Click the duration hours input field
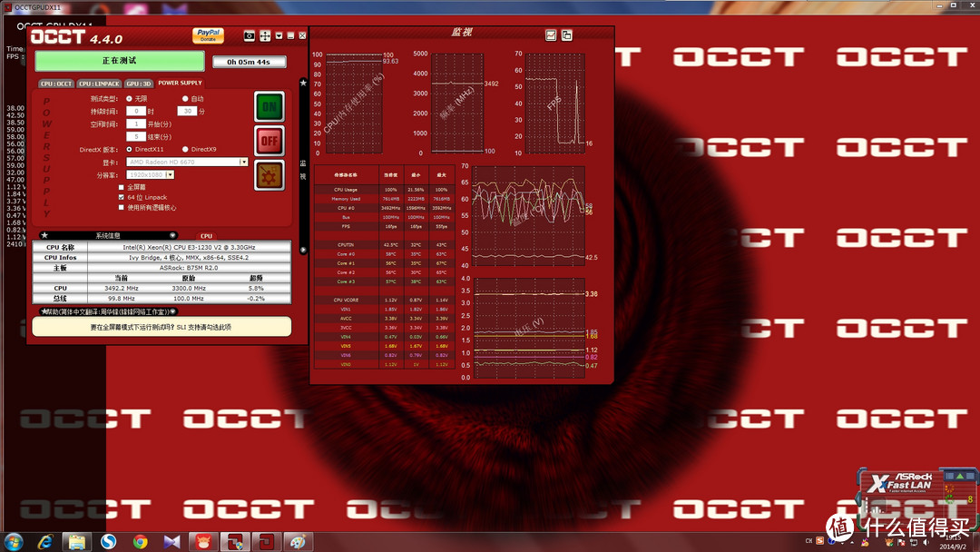Image resolution: width=980 pixels, height=552 pixels. pos(135,111)
